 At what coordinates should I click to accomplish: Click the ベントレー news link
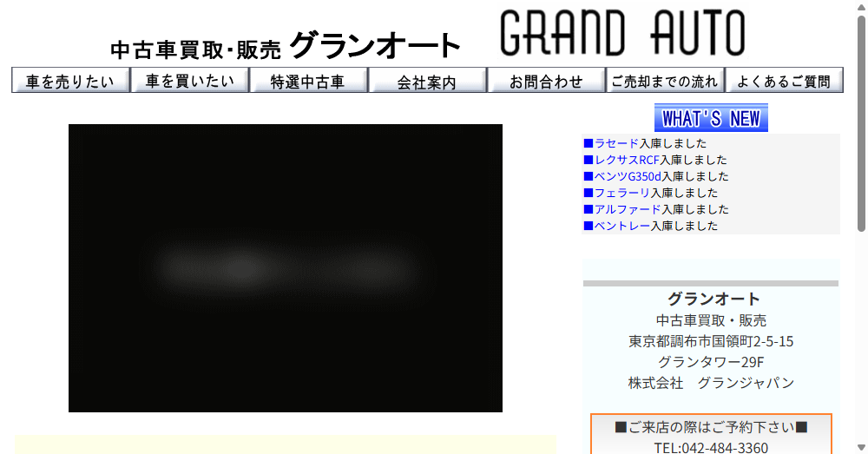[x=621, y=226]
